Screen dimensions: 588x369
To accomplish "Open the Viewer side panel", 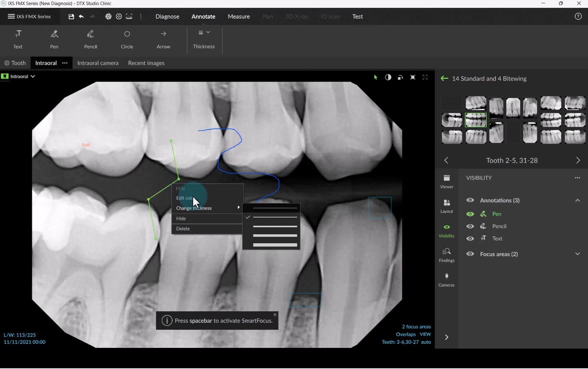I will click(447, 182).
